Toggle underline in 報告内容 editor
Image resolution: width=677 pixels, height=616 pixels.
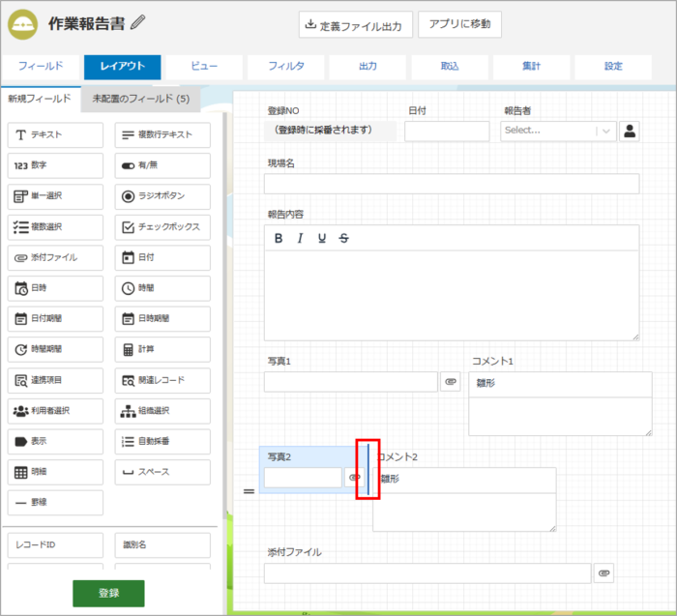[322, 238]
